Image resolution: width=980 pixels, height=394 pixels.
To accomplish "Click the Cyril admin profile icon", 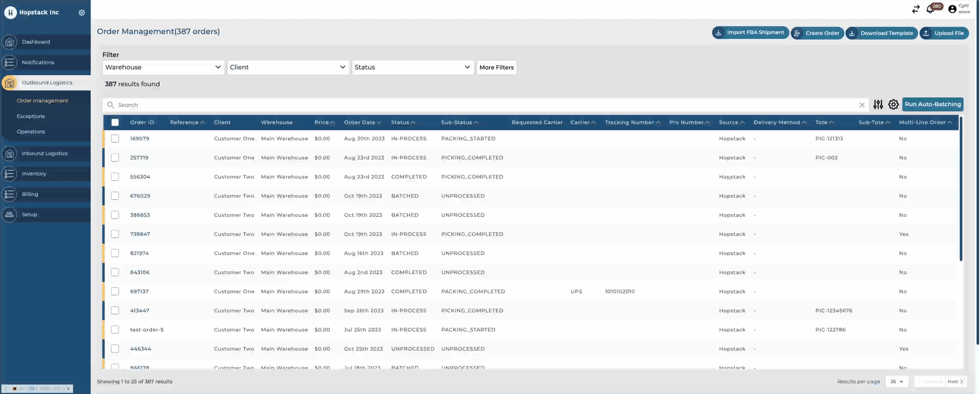I will [x=952, y=9].
